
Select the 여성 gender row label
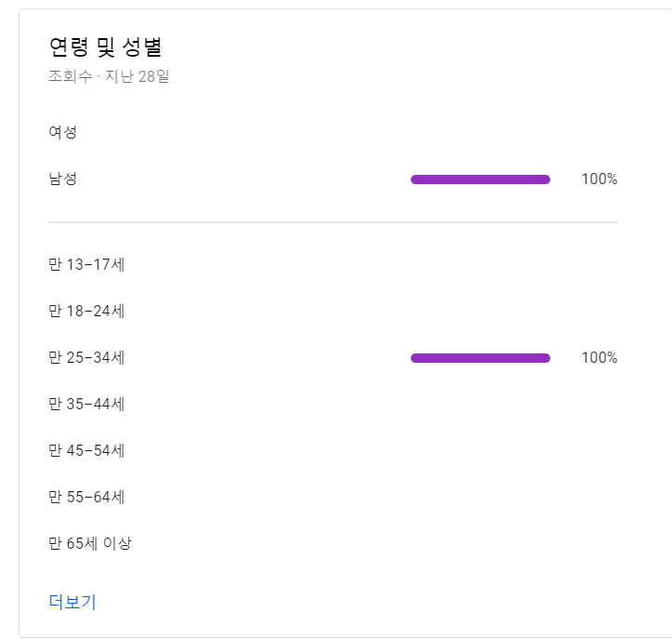(62, 132)
